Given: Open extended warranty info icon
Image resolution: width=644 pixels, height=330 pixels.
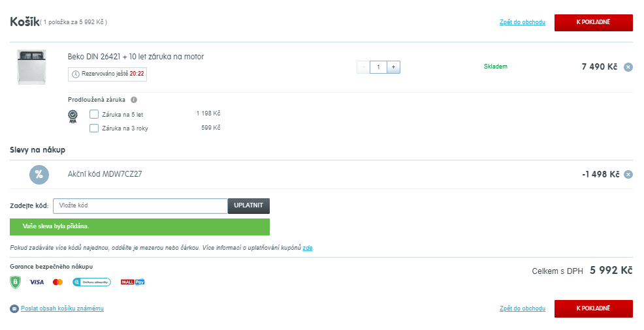Looking at the screenshot, I should [x=134, y=100].
